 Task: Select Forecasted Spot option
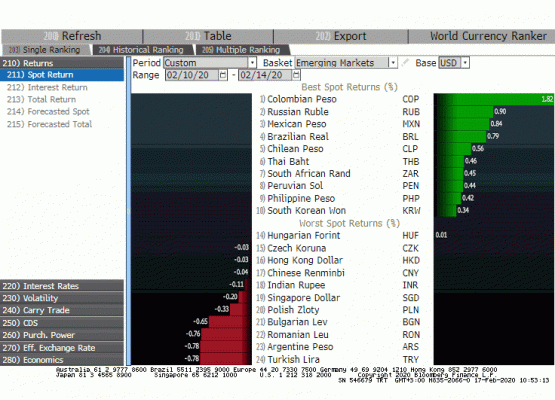coord(48,112)
